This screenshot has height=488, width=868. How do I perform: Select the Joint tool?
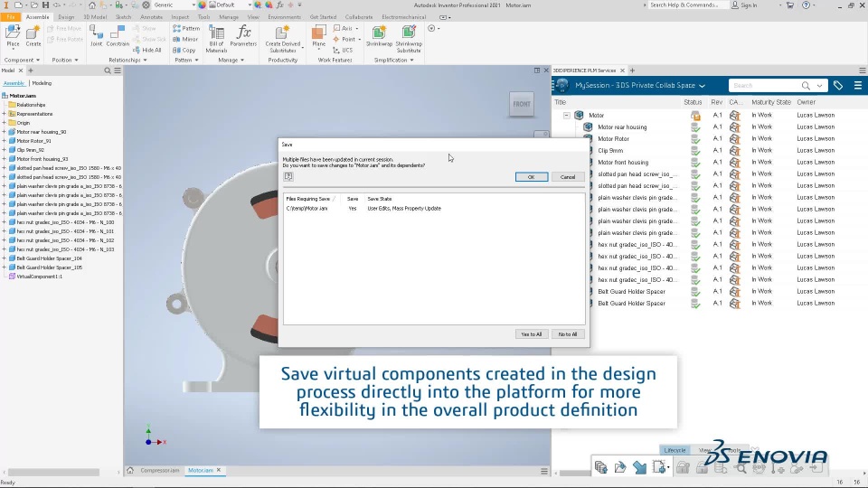pyautogui.click(x=97, y=36)
